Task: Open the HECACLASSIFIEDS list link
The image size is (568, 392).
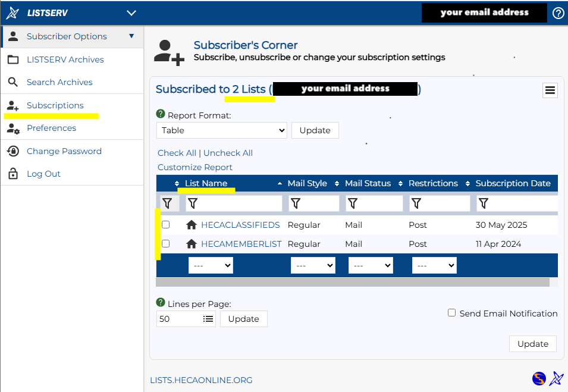Action: click(x=240, y=225)
